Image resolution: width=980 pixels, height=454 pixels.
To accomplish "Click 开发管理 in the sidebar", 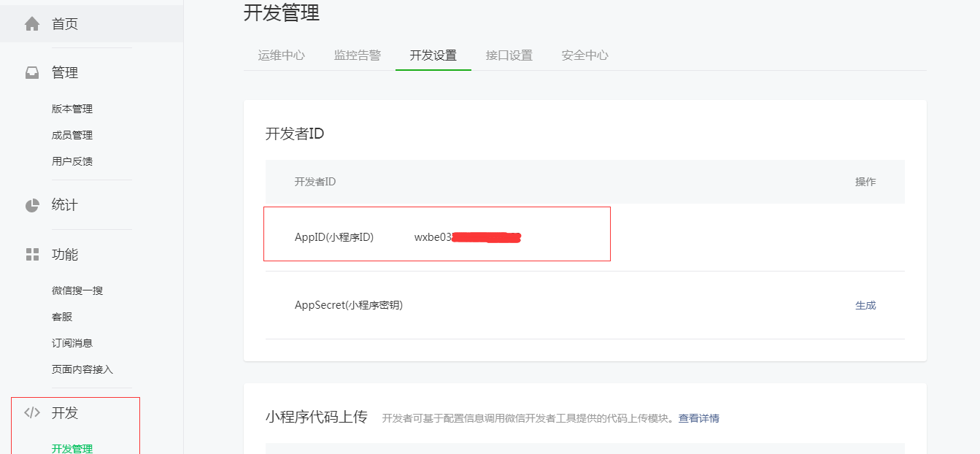I will (x=72, y=449).
